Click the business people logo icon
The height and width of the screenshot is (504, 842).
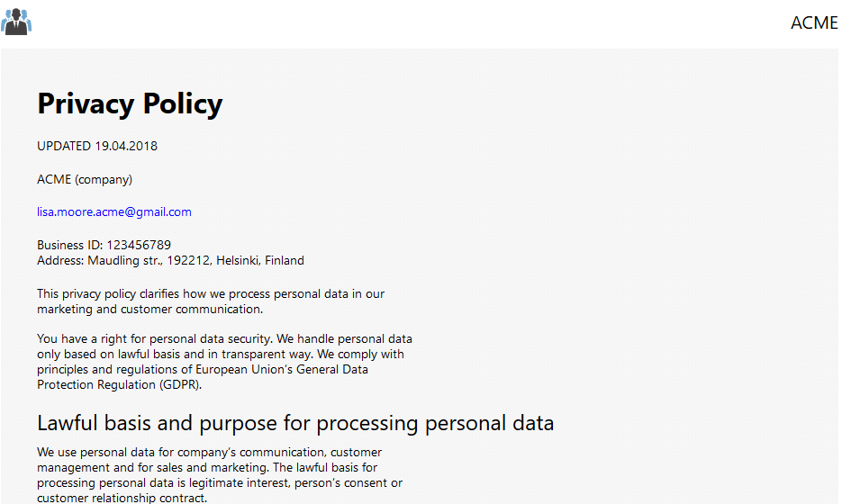(x=16, y=22)
